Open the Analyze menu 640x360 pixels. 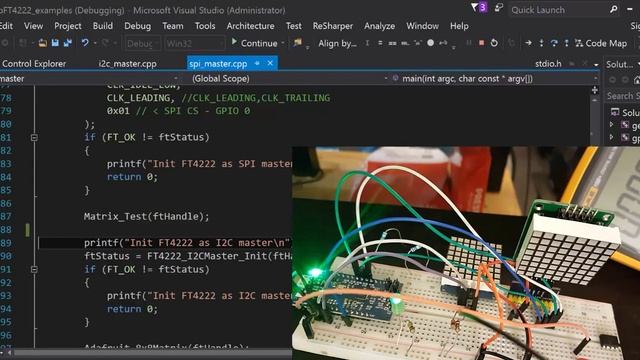pyautogui.click(x=380, y=26)
